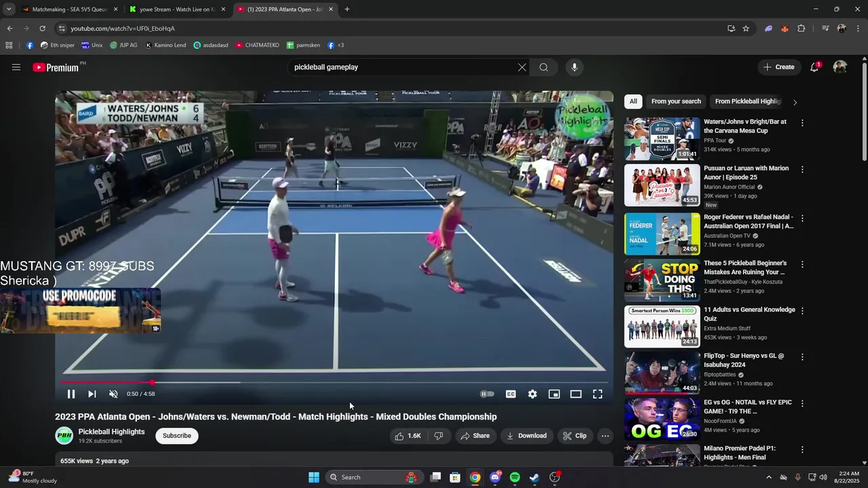This screenshot has width=868, height=488.
Task: Open Eth sniper bookmark
Action: (58, 45)
